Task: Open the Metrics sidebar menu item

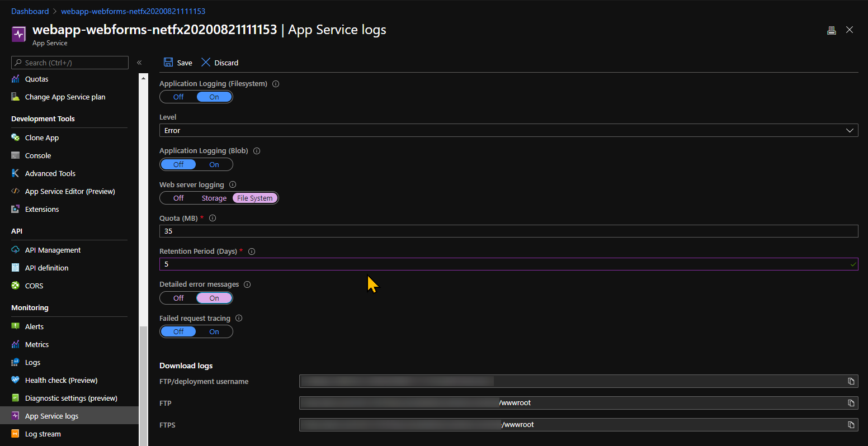Action: click(37, 344)
